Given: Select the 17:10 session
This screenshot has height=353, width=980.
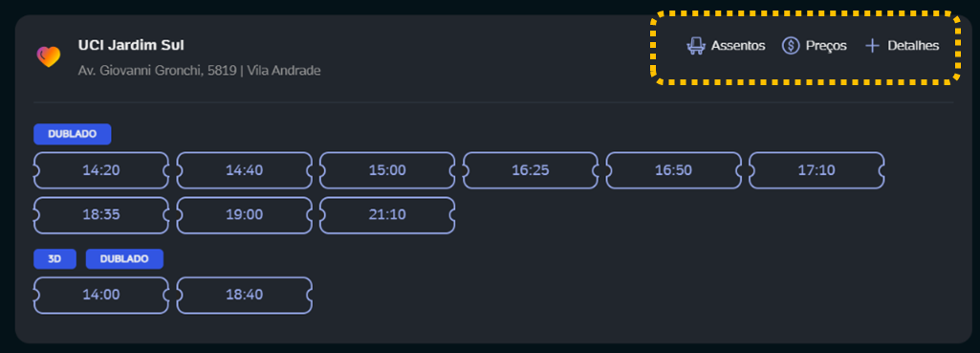Looking at the screenshot, I should coord(817,170).
